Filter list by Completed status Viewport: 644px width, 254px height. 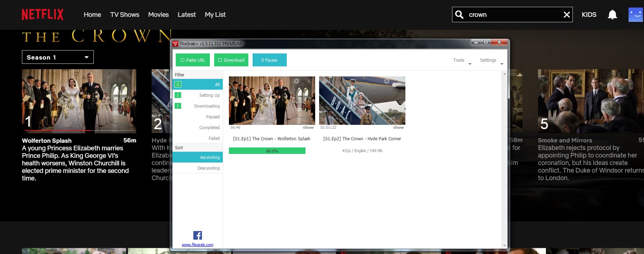(198, 127)
